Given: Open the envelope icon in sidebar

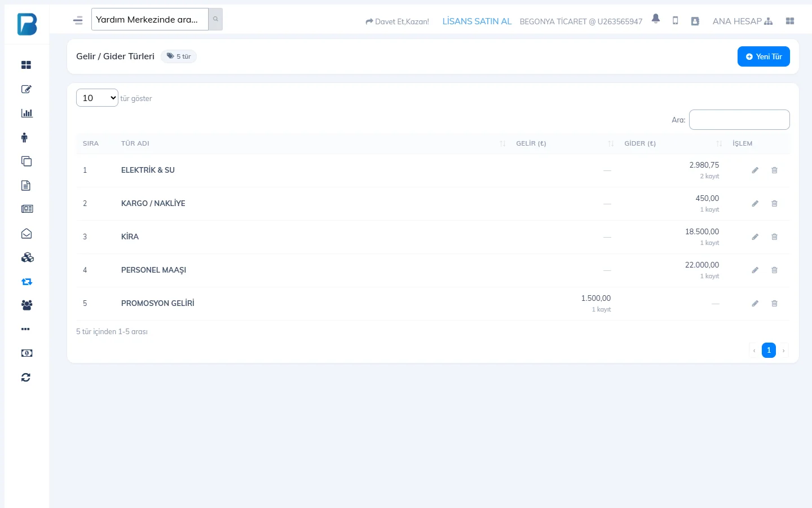Looking at the screenshot, I should 27,234.
